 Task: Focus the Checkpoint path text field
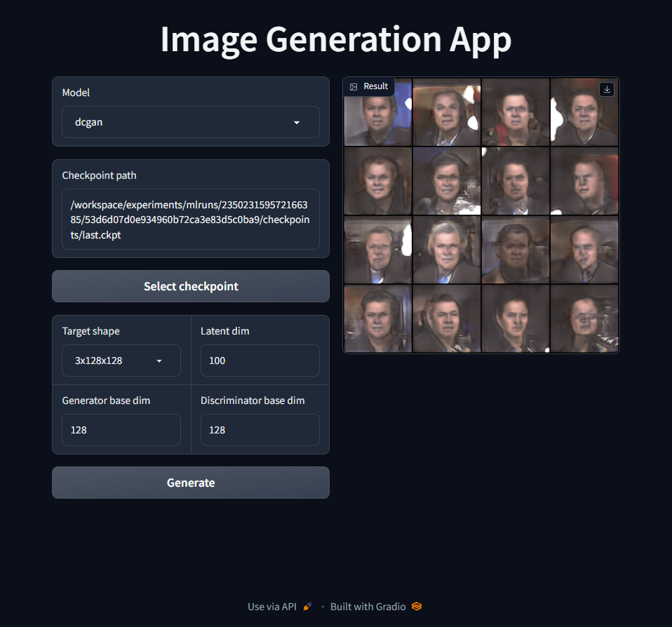(191, 220)
